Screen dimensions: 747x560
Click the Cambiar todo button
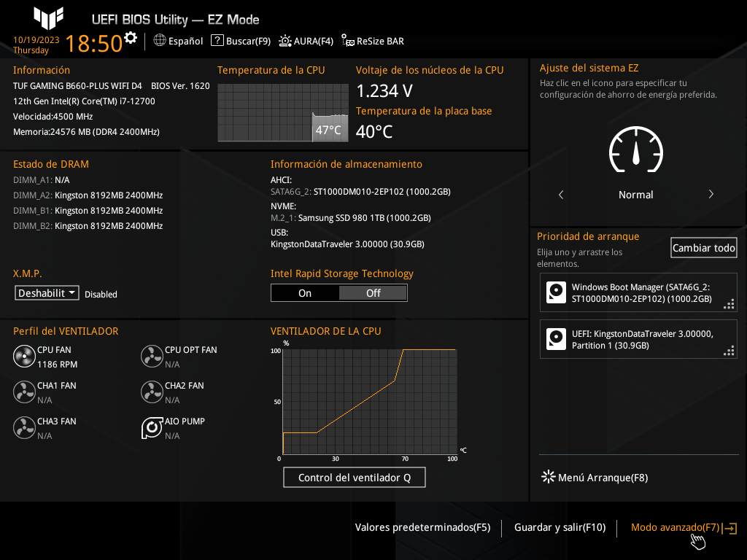tap(703, 248)
